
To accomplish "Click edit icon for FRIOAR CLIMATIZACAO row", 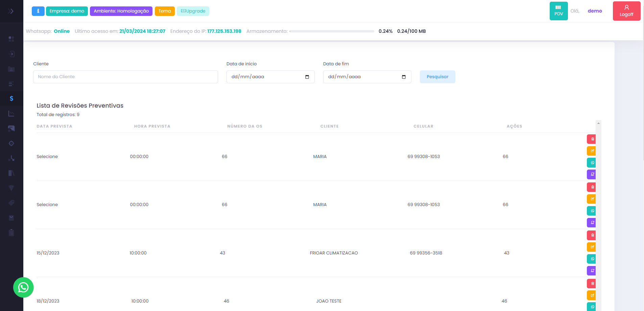I will [592, 247].
